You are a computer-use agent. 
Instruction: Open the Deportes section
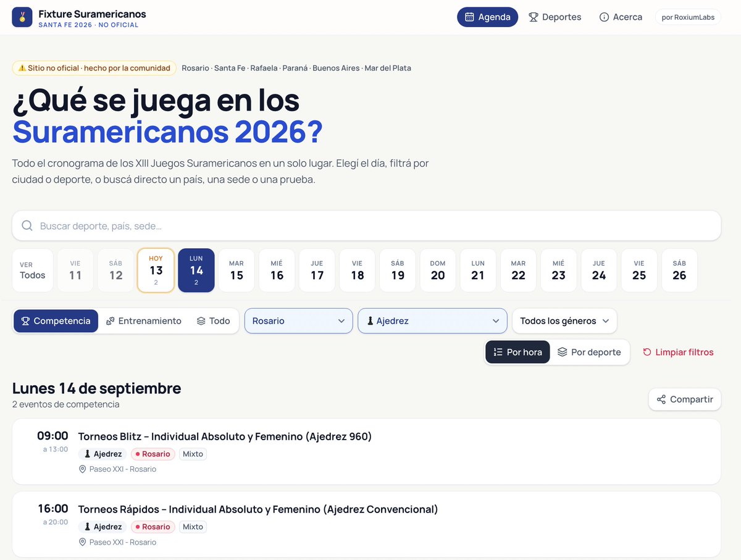click(x=555, y=17)
